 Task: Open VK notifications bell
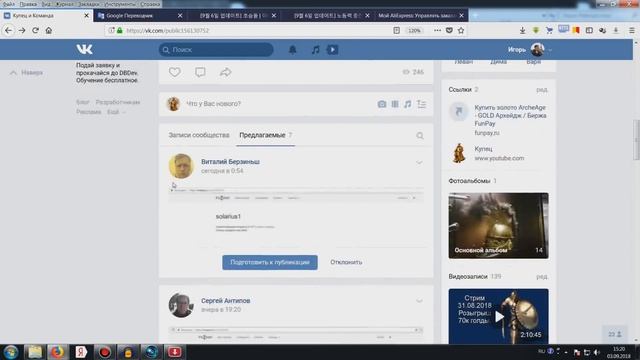click(293, 50)
